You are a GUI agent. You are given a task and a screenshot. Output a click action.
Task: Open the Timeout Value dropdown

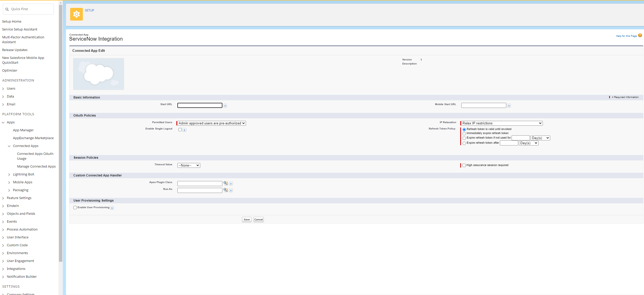(x=189, y=166)
